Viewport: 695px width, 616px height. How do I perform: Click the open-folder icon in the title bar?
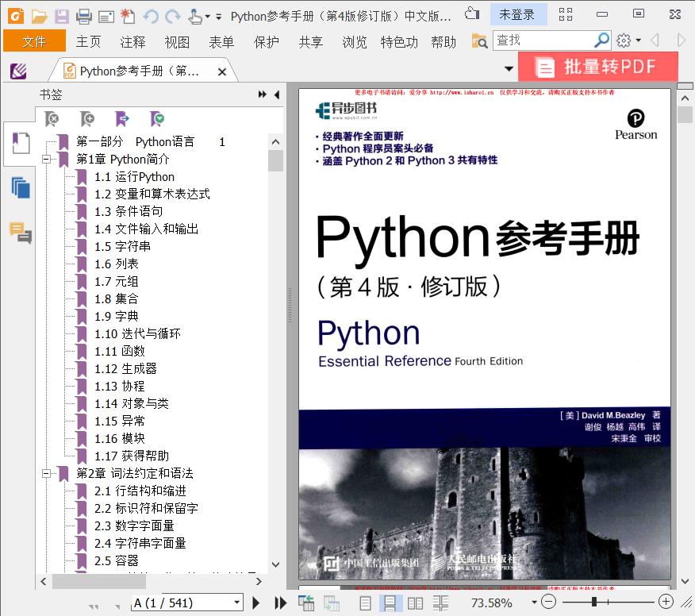39,17
